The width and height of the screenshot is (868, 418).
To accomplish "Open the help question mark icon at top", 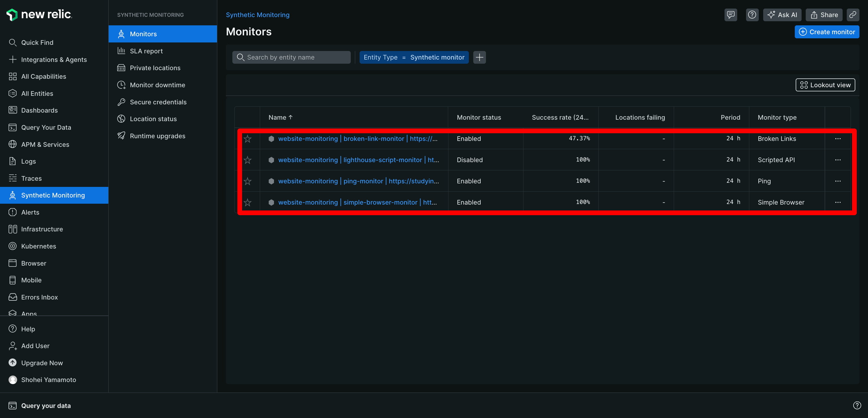I will 752,15.
